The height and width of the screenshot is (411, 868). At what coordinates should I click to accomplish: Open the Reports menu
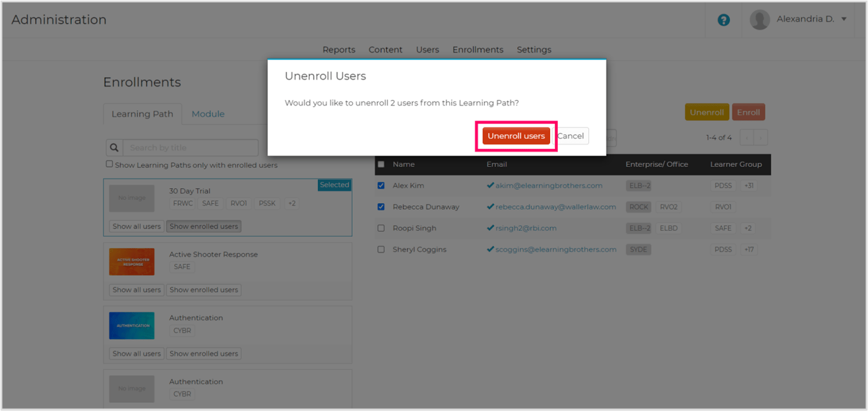339,49
